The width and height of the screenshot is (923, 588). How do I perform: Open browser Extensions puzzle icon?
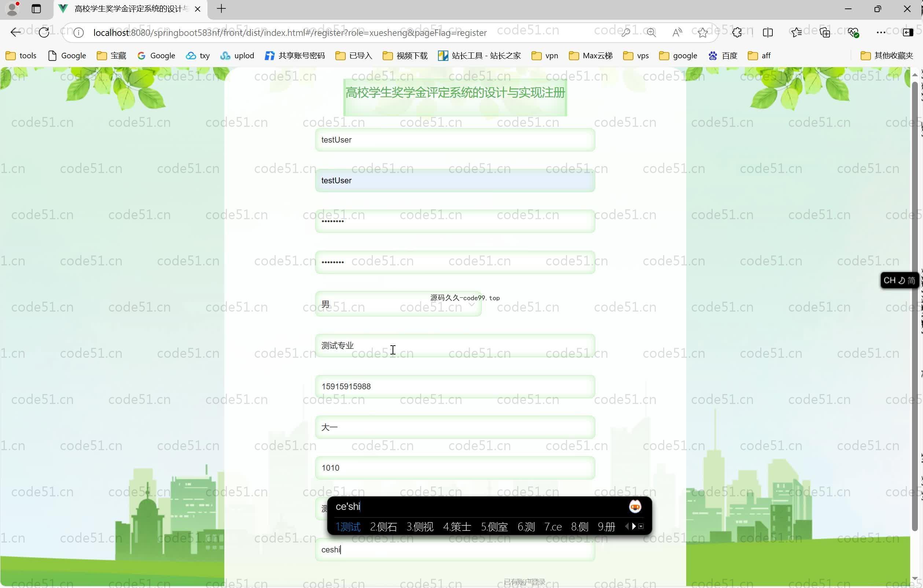737,33
